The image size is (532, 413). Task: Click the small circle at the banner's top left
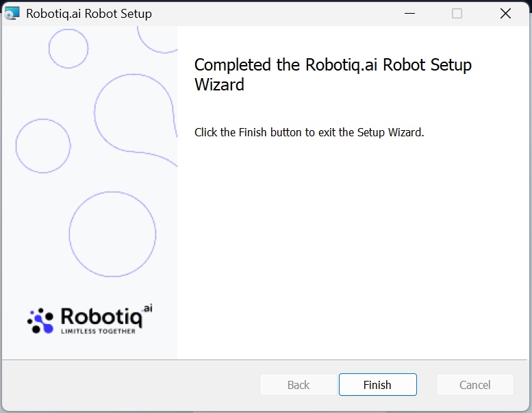(x=68, y=48)
